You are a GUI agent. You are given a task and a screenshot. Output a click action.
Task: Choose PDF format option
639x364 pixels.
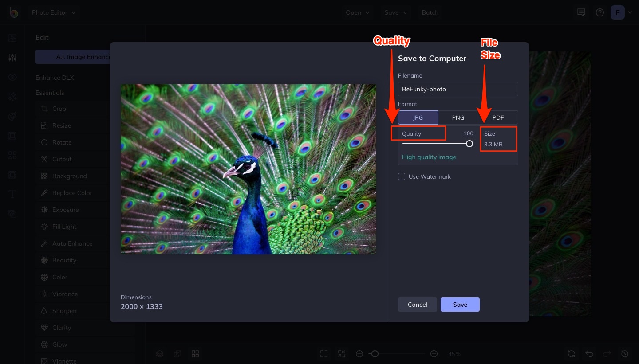tap(498, 117)
